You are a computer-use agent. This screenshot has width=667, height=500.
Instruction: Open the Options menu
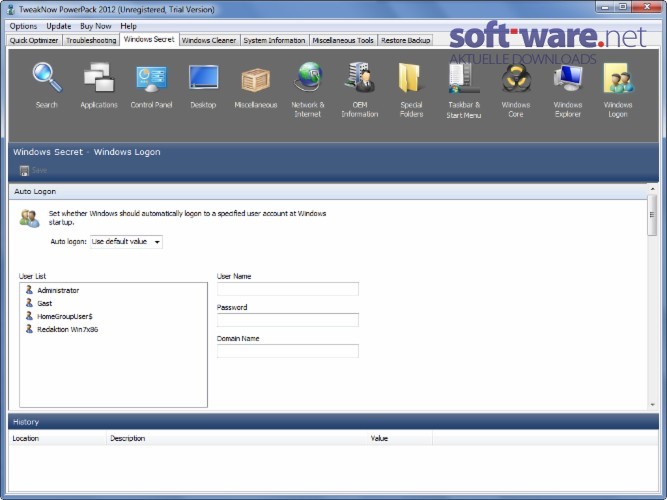23,26
